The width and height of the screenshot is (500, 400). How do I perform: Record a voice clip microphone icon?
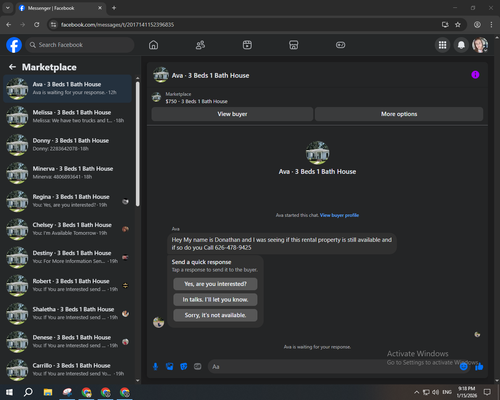point(156,367)
